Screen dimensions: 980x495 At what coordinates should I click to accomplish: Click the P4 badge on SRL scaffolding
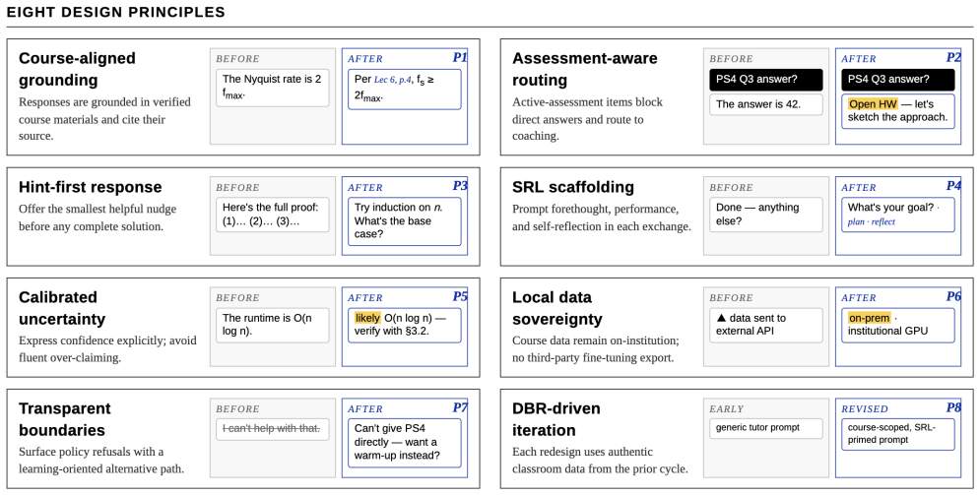pyautogui.click(x=953, y=186)
